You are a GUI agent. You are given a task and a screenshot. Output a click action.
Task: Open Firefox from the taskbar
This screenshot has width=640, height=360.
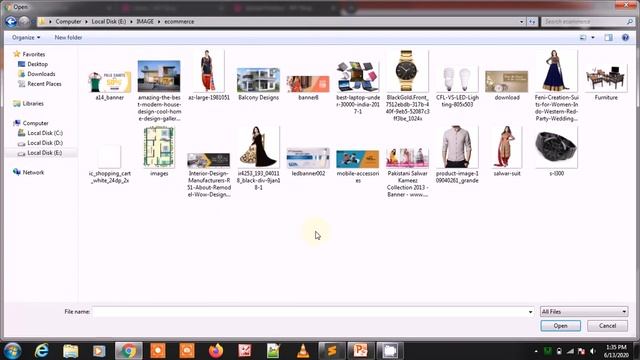click(216, 351)
